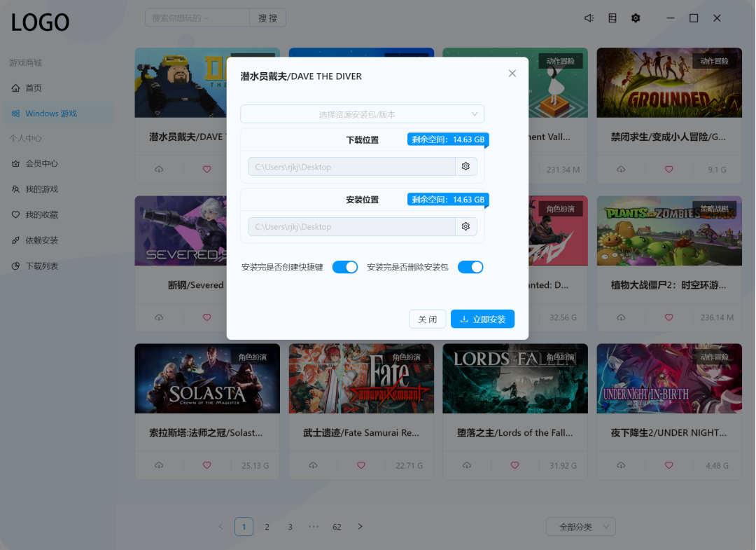The height and width of the screenshot is (550, 756).
Task: Open 我的游戏 in sidebar
Action: [58, 189]
